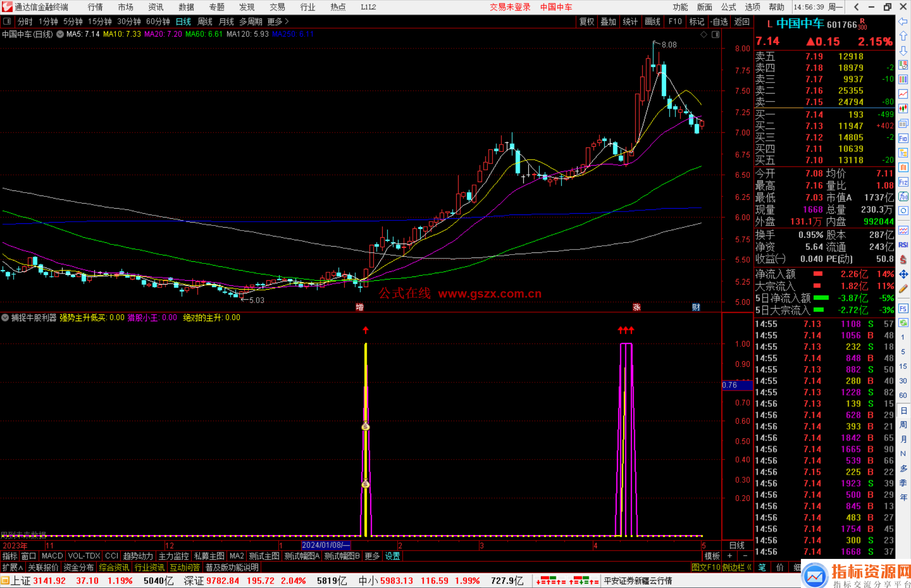This screenshot has height=588, width=911.
Task: Switch to 日 period in right sidebar
Action: pyautogui.click(x=903, y=410)
